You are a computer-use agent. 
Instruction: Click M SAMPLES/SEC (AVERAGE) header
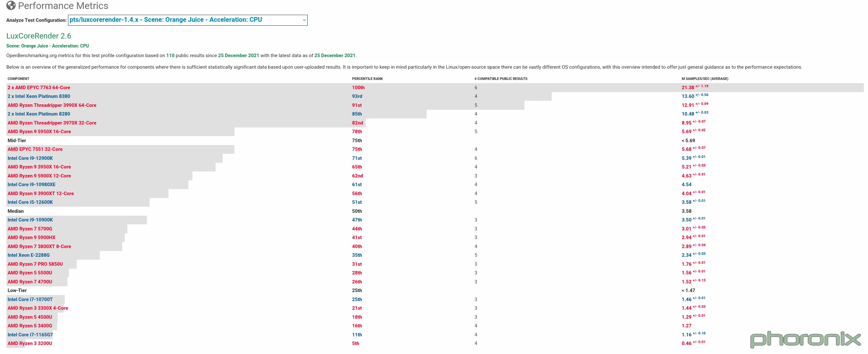[x=705, y=79]
